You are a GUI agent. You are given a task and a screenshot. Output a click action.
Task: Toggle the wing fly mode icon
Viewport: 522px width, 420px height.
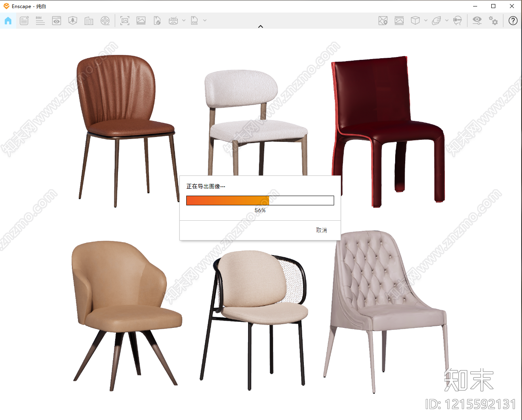click(x=436, y=21)
